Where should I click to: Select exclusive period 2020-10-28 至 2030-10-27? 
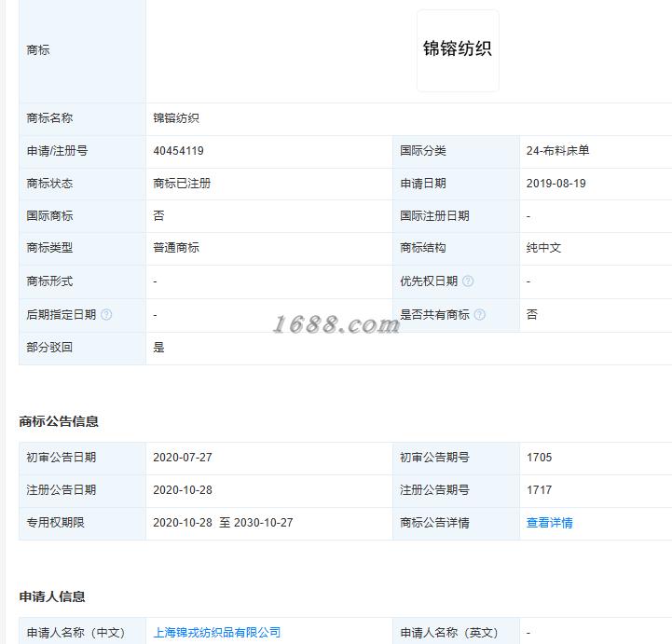pos(223,523)
